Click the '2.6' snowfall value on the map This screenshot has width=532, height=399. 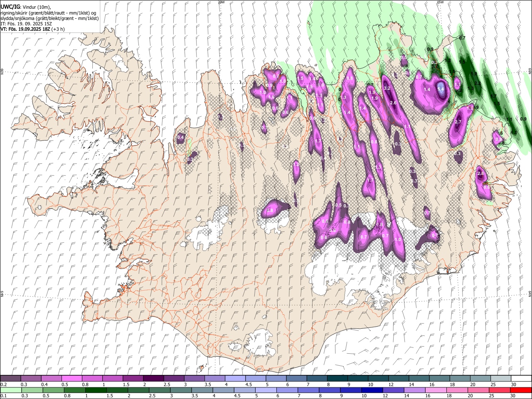coord(393,103)
